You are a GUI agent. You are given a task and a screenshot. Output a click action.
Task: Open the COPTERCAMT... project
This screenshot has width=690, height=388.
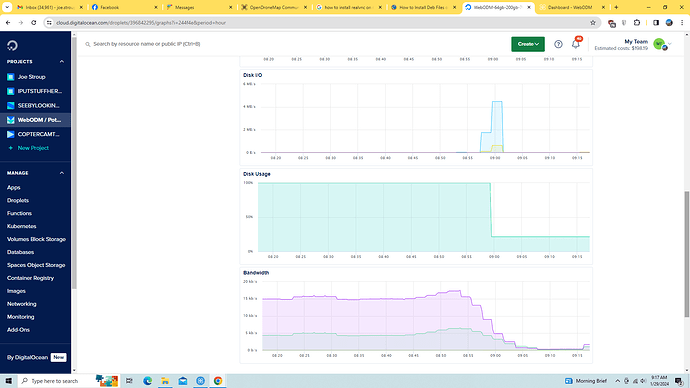(39, 134)
